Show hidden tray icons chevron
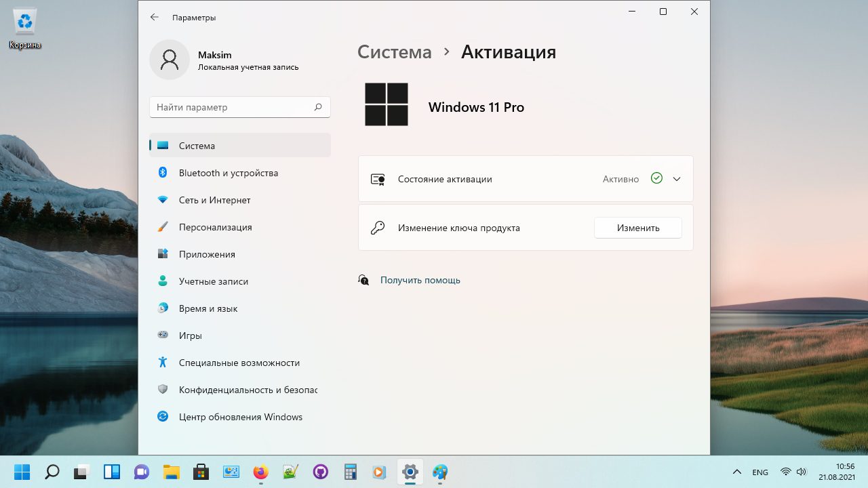868x488 pixels. click(x=737, y=472)
